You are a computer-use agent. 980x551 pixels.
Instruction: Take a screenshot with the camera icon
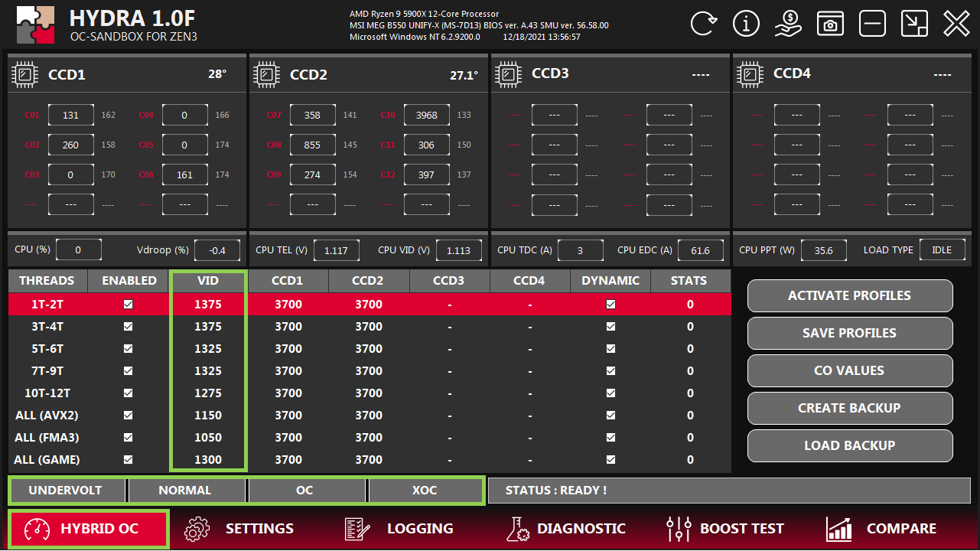(830, 24)
